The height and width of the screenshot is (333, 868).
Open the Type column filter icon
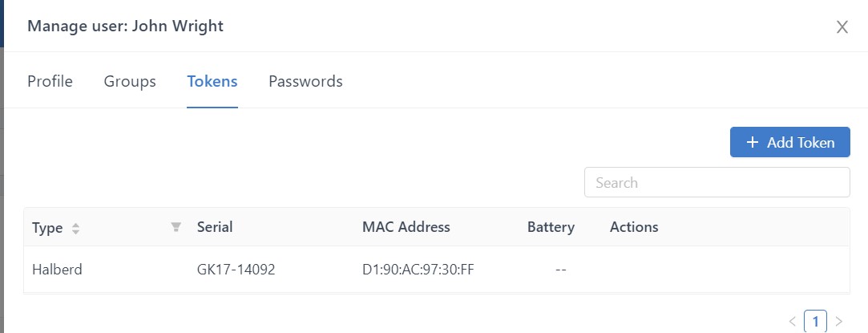[x=176, y=227]
